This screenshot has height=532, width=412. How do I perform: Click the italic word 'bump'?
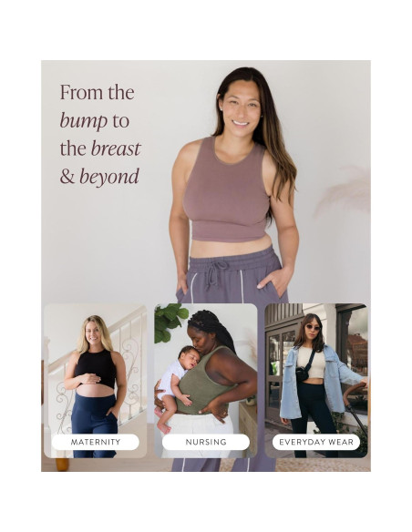tap(84, 121)
